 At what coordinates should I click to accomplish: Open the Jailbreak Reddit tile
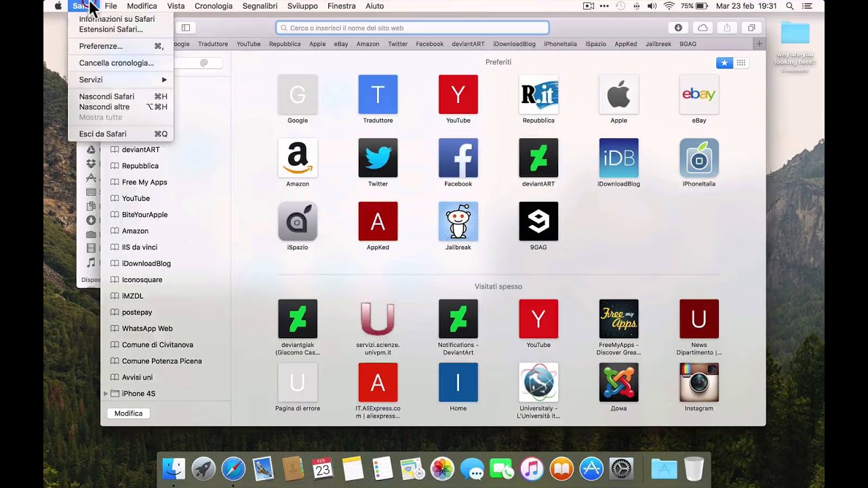click(x=458, y=221)
